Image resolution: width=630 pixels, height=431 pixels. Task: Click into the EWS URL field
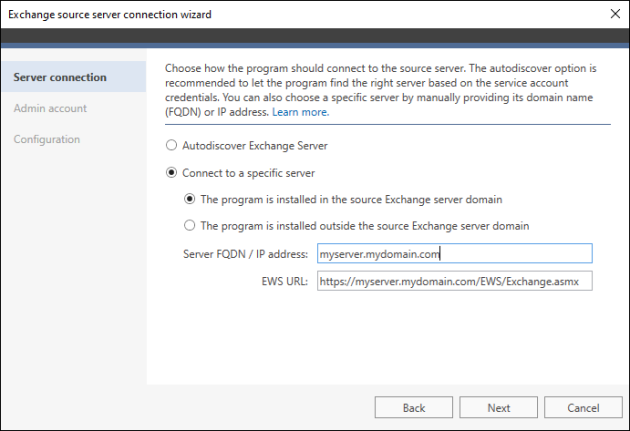coord(454,281)
